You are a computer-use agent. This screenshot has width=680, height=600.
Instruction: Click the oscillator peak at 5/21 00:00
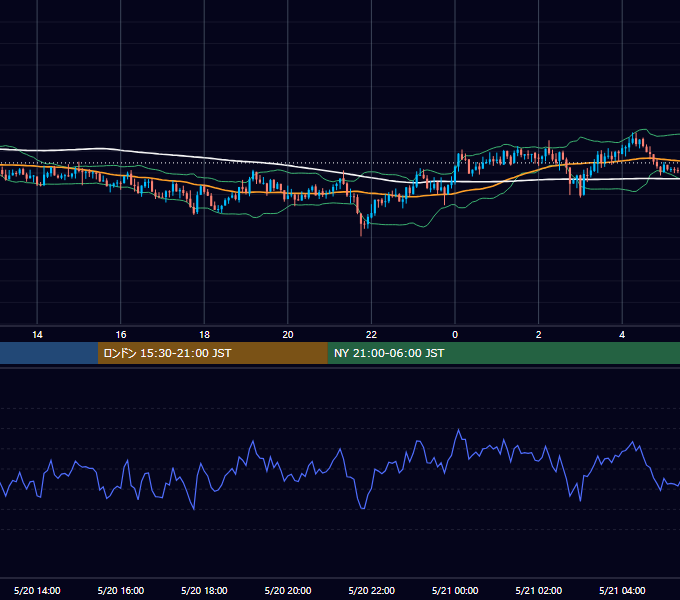point(458,430)
